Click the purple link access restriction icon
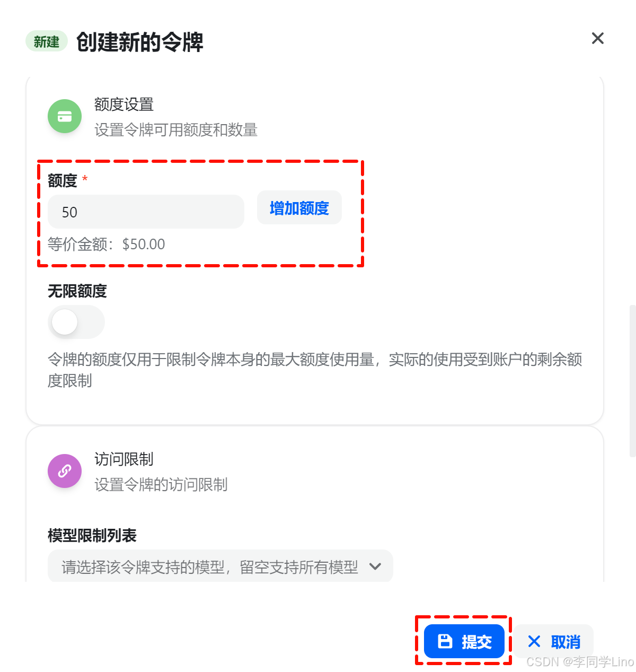Screen dimensions: 636x672 [x=65, y=471]
